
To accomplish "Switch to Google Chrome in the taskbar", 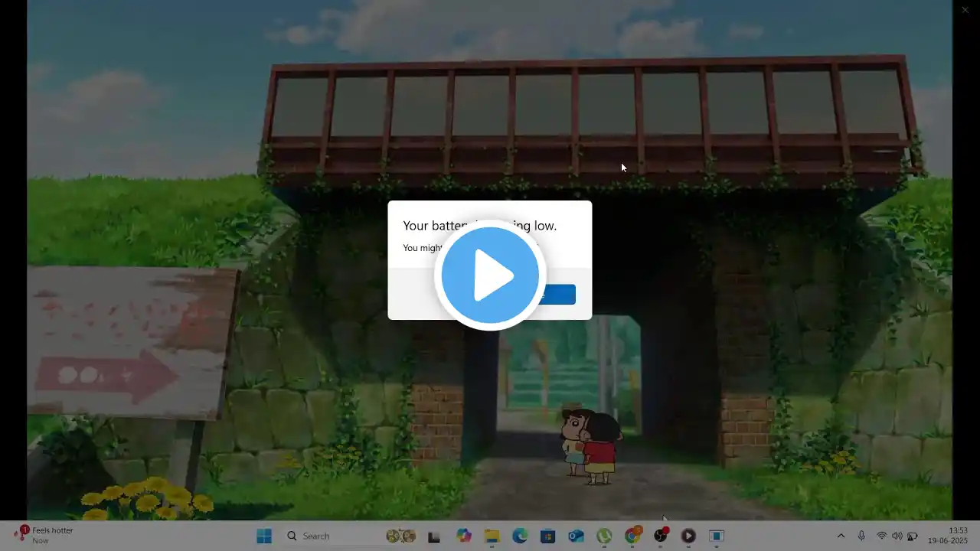I will pos(632,536).
